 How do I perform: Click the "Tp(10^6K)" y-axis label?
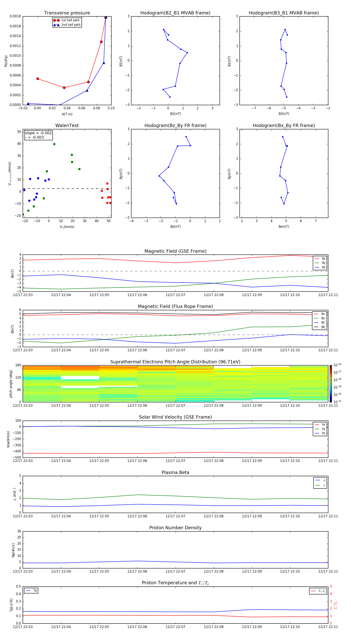tap(11, 605)
